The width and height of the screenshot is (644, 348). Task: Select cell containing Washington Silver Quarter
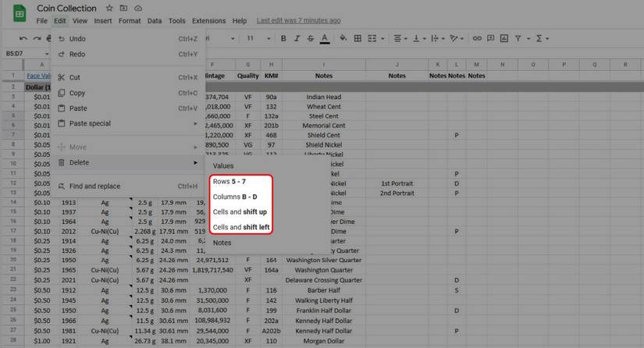pyautogui.click(x=324, y=260)
